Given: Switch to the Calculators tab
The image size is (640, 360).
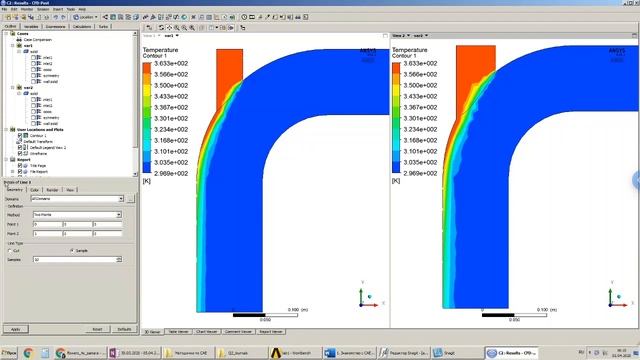Looking at the screenshot, I should pos(82,27).
